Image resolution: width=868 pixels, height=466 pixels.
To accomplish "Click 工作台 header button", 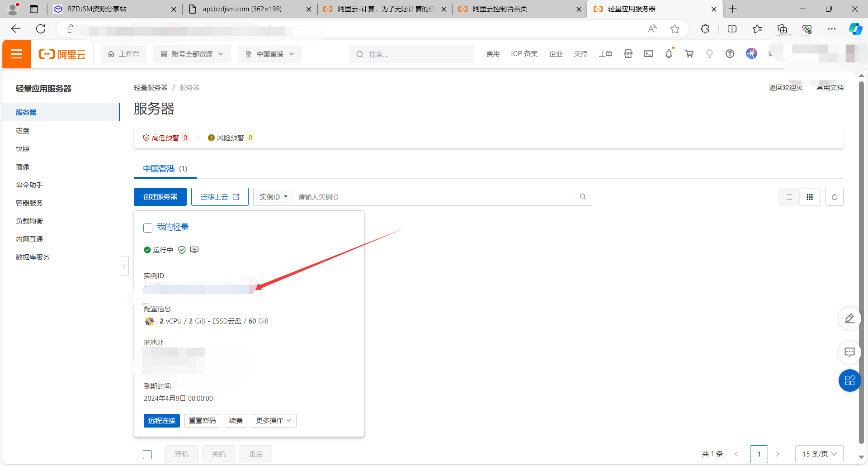I will point(123,54).
